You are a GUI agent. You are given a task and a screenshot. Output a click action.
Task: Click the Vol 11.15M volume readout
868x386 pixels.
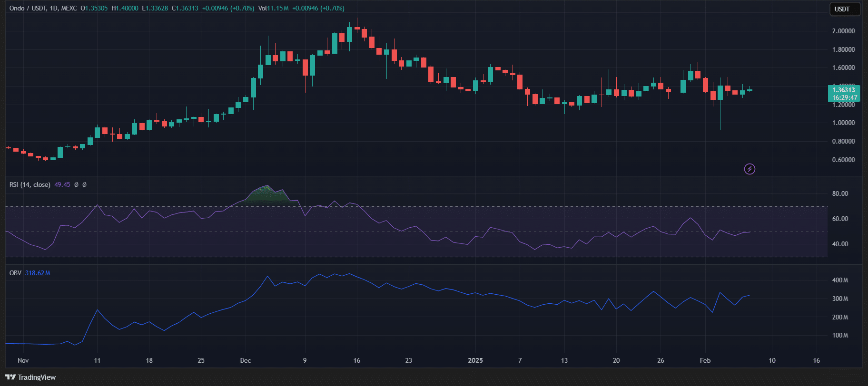point(274,9)
